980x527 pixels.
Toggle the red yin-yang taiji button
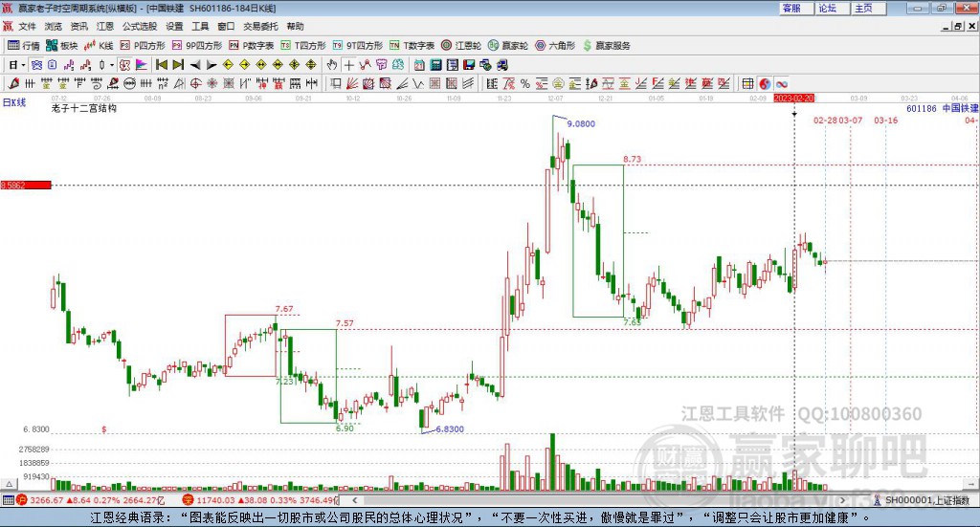pos(765,83)
